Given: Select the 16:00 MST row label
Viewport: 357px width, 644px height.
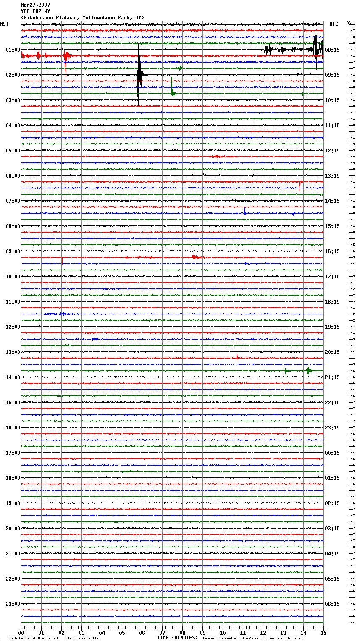Looking at the screenshot, I should coord(13,428).
